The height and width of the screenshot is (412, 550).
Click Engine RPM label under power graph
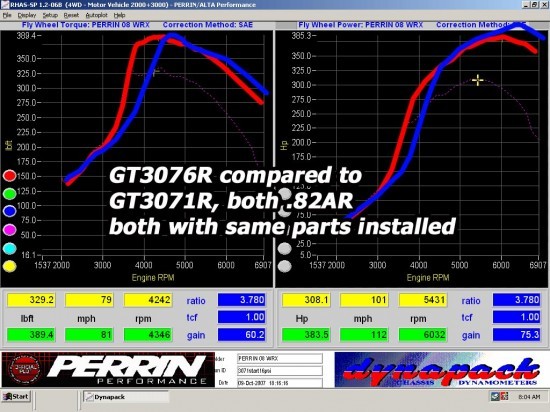pos(428,278)
